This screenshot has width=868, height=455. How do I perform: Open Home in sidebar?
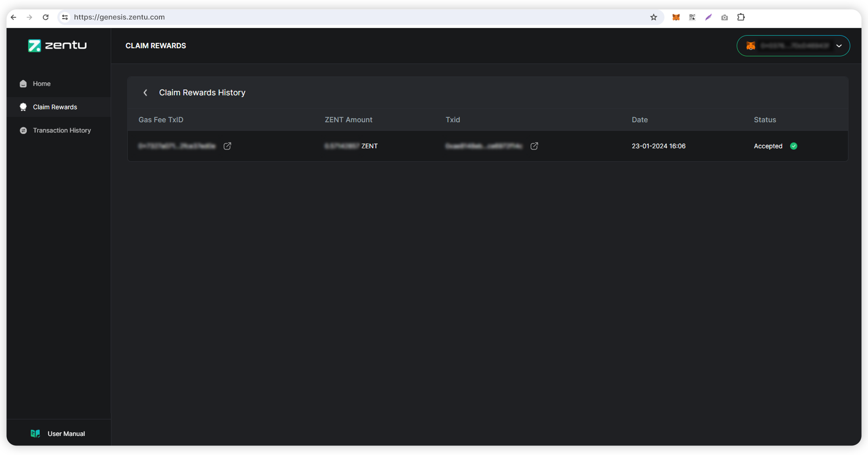coord(41,84)
